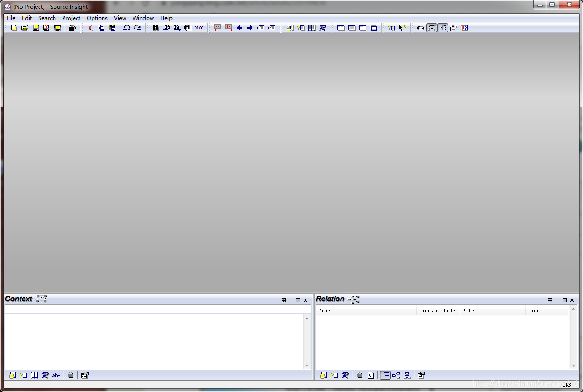Print using the printer icon

coord(72,28)
